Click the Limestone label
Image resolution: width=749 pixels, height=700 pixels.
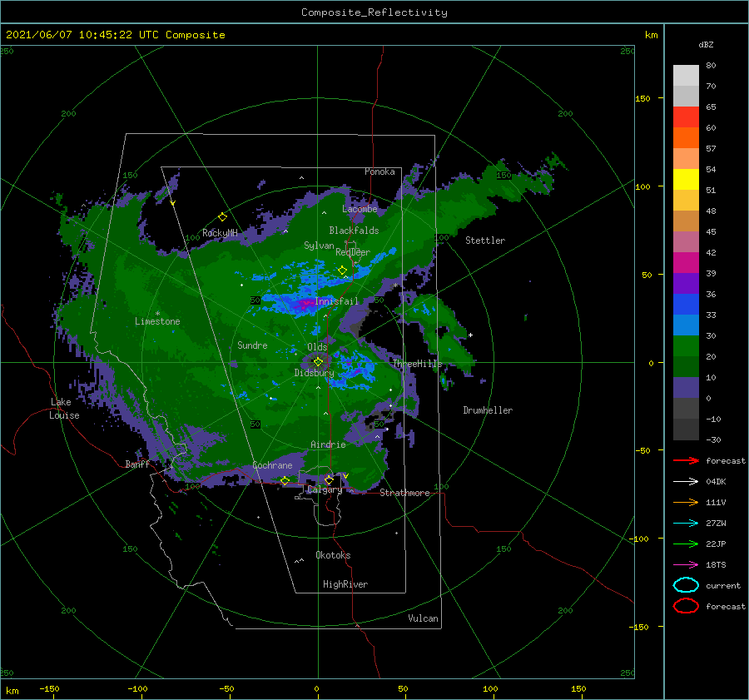coord(157,321)
